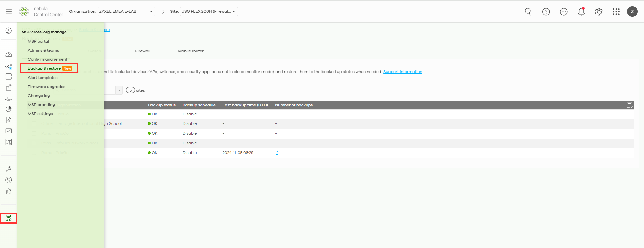Viewport: 644px width, 248px height.
Task: Open Firmware upgrades menu item
Action: coord(46,87)
